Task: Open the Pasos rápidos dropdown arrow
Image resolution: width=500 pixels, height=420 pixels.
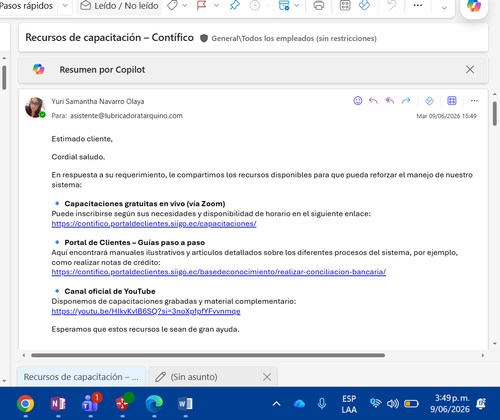Action: (65, 6)
